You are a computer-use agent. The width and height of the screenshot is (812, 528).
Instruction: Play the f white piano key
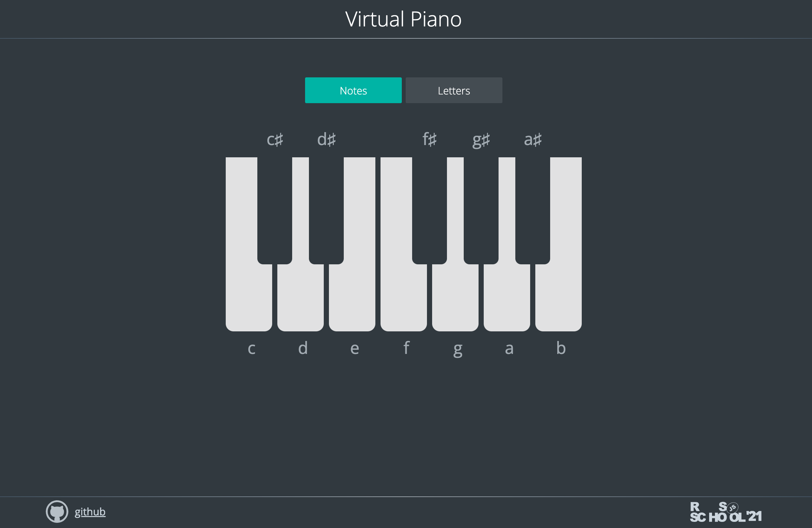tap(404, 300)
